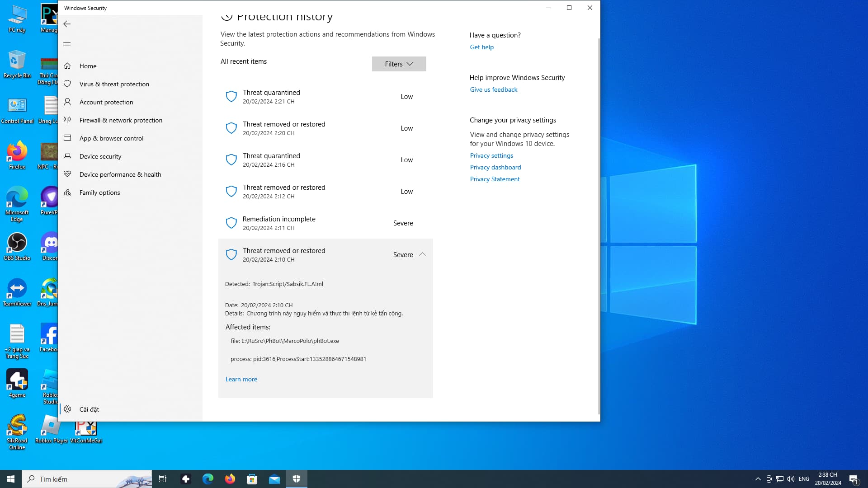
Task: Toggle the hamburger navigation menu
Action: (67, 44)
